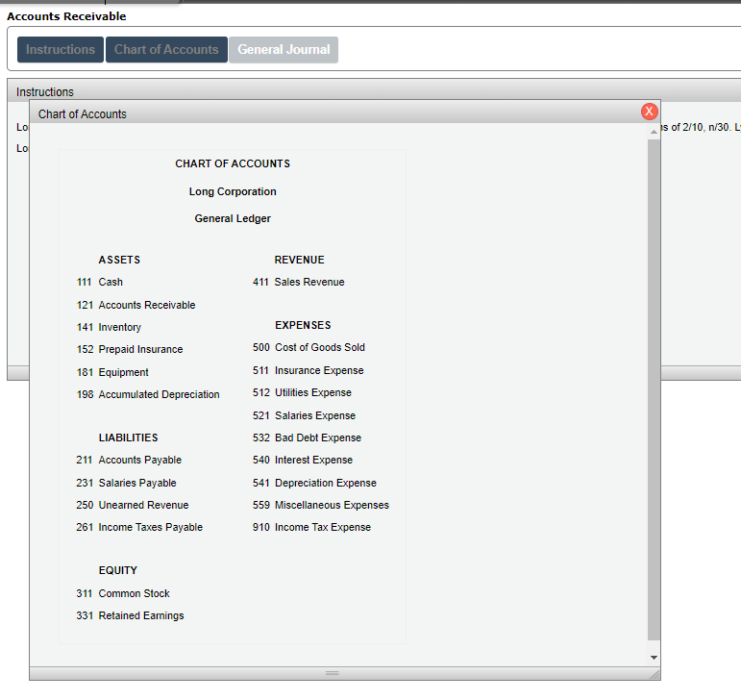
Task: Select account 261 Income Taxes Payable
Action: click(x=139, y=528)
